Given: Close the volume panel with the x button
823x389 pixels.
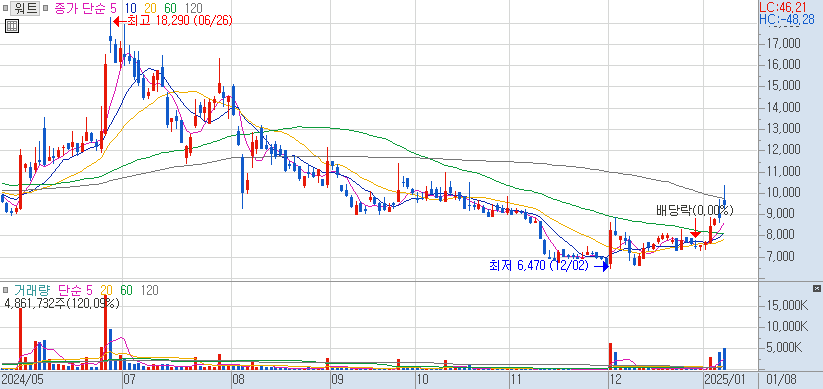Looking at the screenshot, I should pyautogui.click(x=816, y=289).
